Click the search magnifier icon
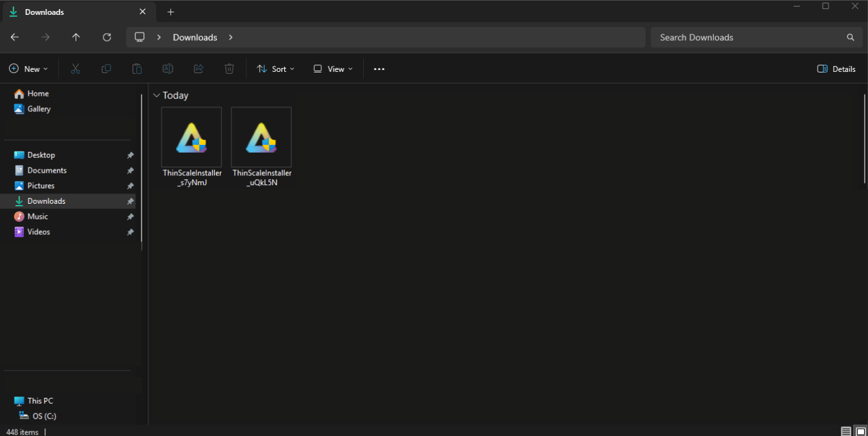 [851, 38]
